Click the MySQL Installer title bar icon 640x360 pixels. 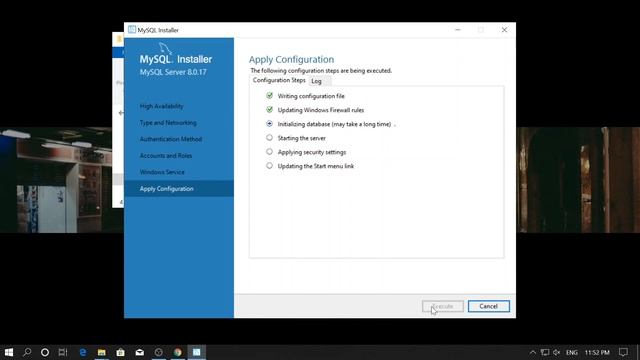pos(132,30)
